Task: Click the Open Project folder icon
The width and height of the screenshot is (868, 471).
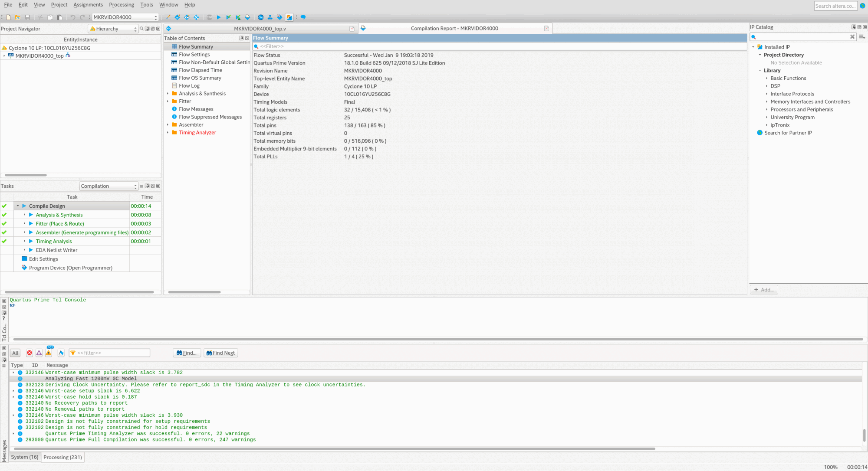Action: click(x=18, y=17)
